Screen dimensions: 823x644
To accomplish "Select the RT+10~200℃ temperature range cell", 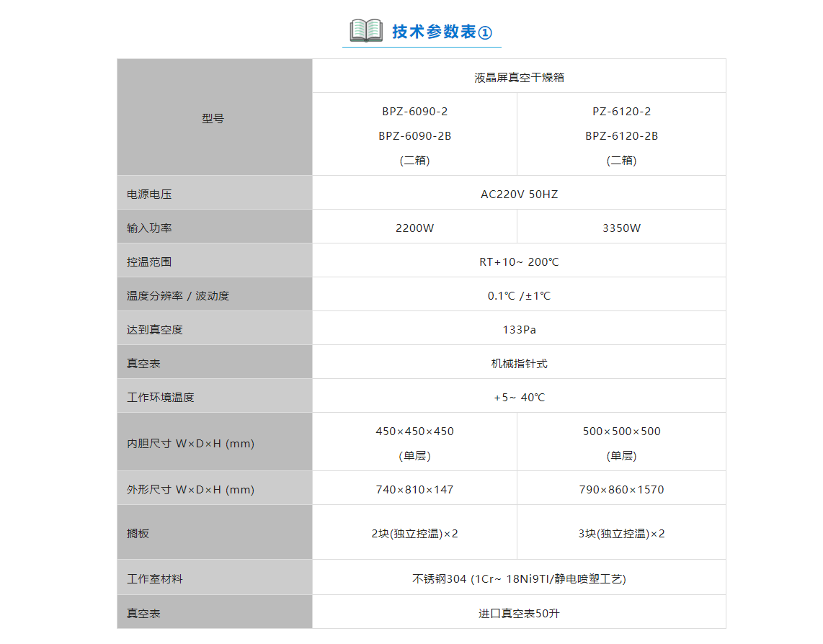I will [519, 262].
